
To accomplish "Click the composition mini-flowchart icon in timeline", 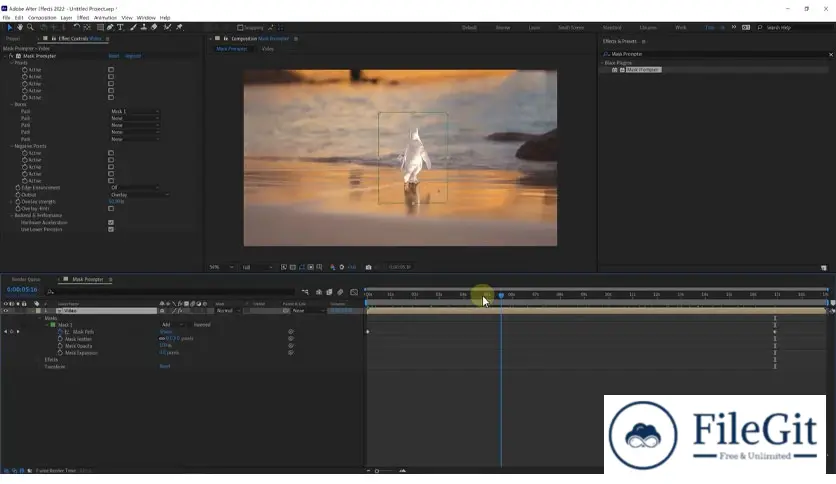I will tap(305, 292).
